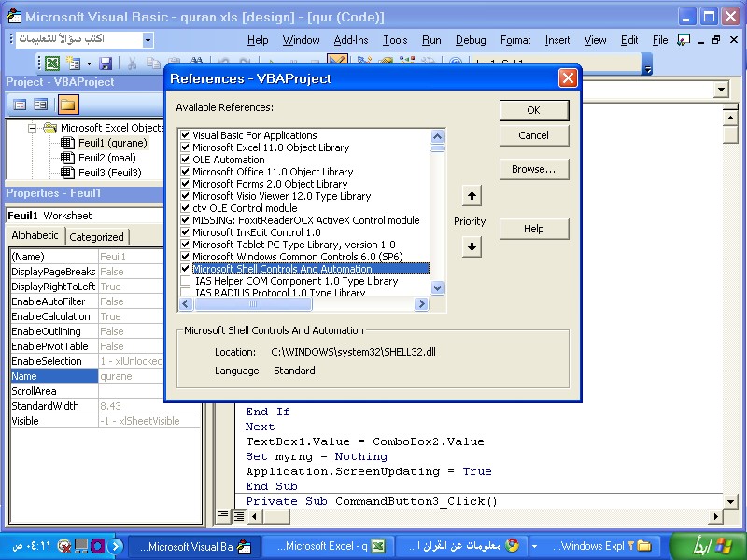
Task: Switch to the Chrome window in the taskbar
Action: [462, 546]
